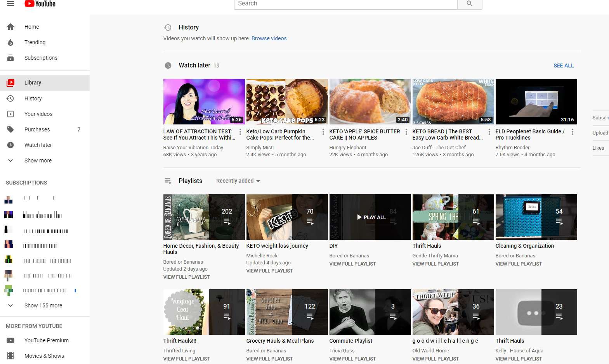
Task: Select History in the sidebar menu
Action: pyautogui.click(x=33, y=98)
